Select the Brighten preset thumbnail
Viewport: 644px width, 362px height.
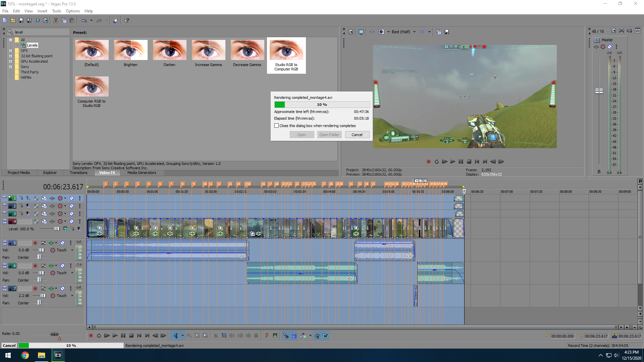point(130,50)
